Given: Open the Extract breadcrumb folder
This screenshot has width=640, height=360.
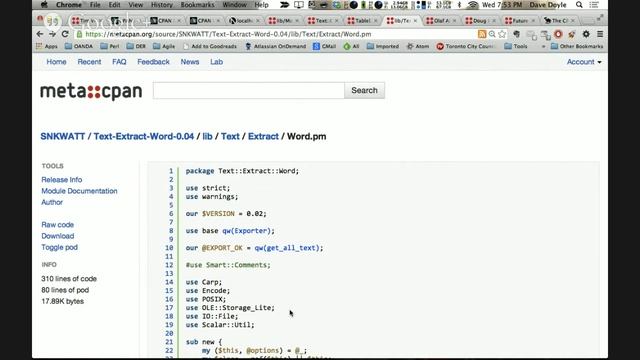Looking at the screenshot, I should click(x=263, y=137).
